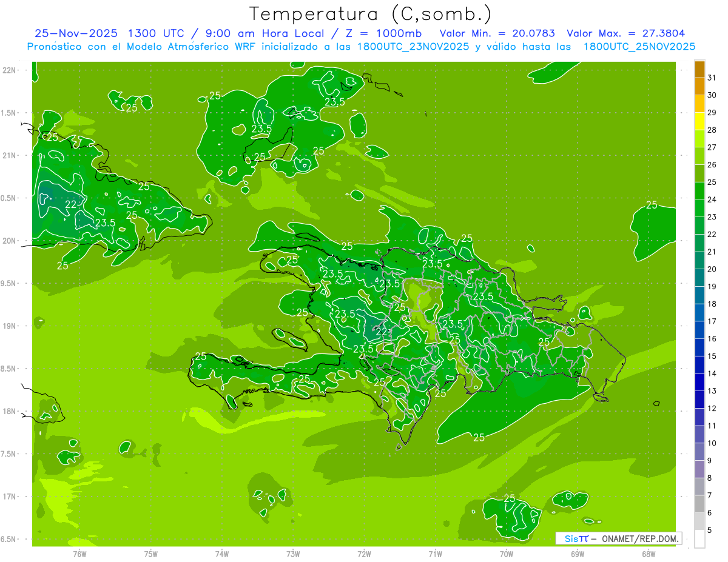Click the 'Valor Max. = 27.3804' value
Image resolution: width=728 pixels, height=562 pixels.
coord(626,33)
